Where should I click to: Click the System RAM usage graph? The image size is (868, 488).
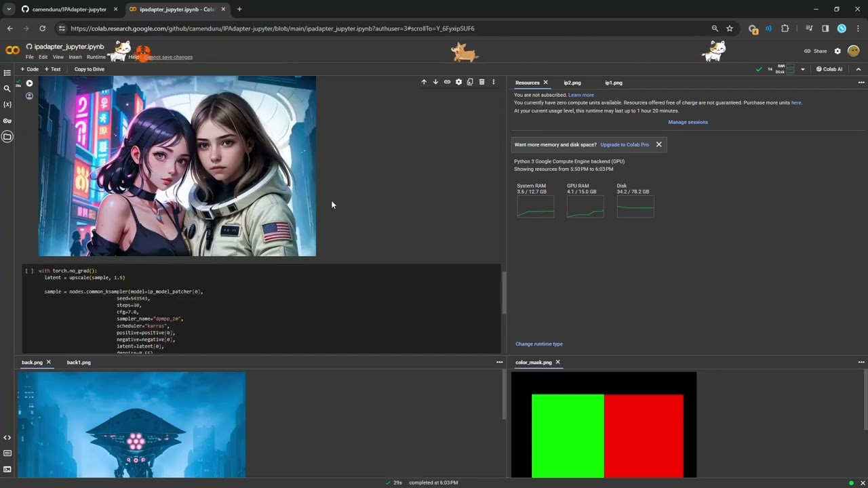click(x=535, y=207)
